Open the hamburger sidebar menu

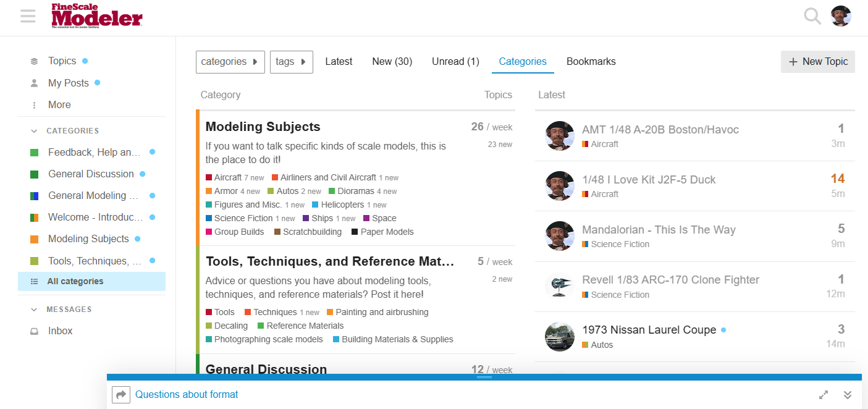pos(28,16)
